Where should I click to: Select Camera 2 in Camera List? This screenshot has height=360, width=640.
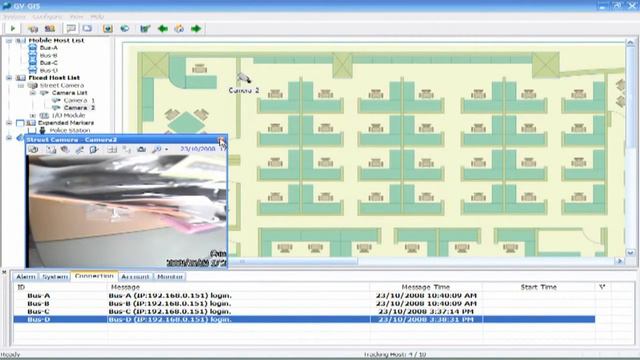point(79,108)
